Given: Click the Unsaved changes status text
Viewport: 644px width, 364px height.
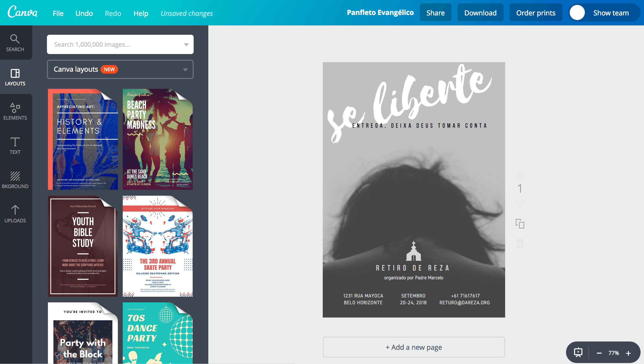Looking at the screenshot, I should [187, 13].
